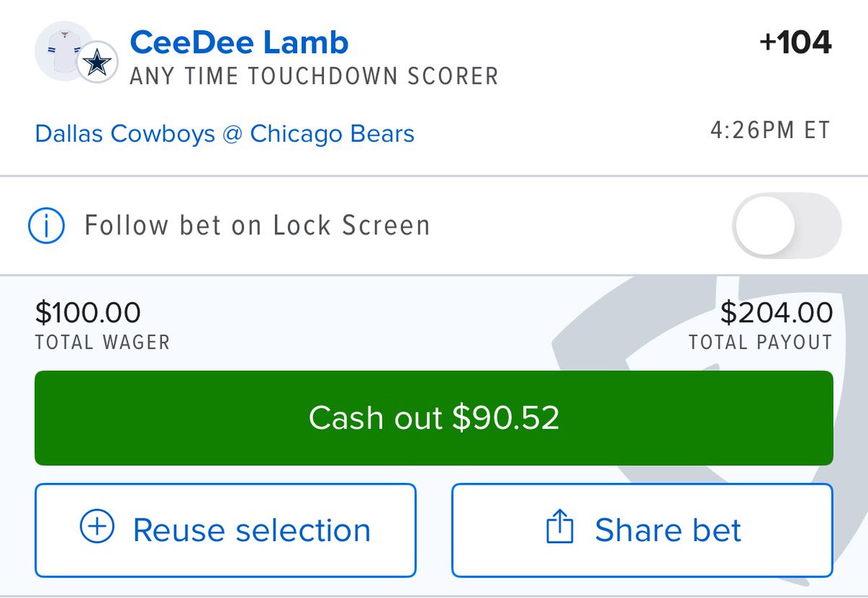Enable the Follow bet on Lock Screen switch
868x598 pixels.
point(787,226)
